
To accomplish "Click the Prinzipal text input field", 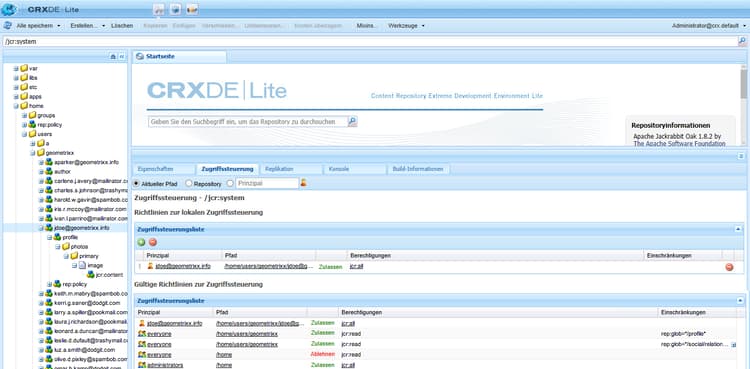I will coord(267,183).
